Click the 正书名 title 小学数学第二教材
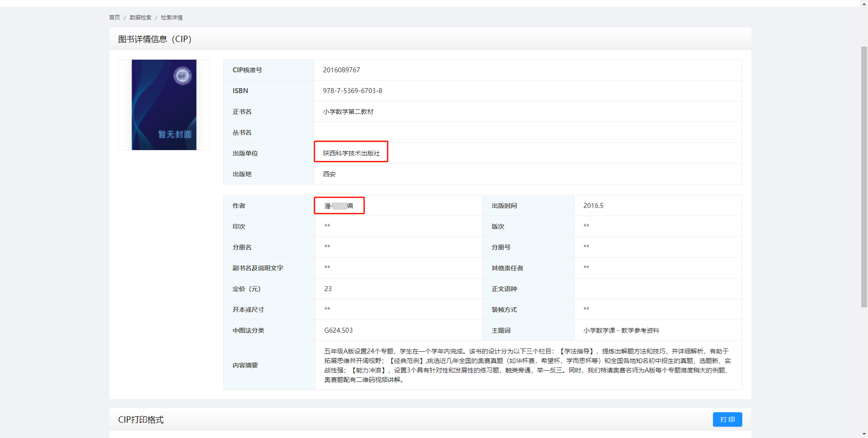The image size is (868, 438). (349, 111)
